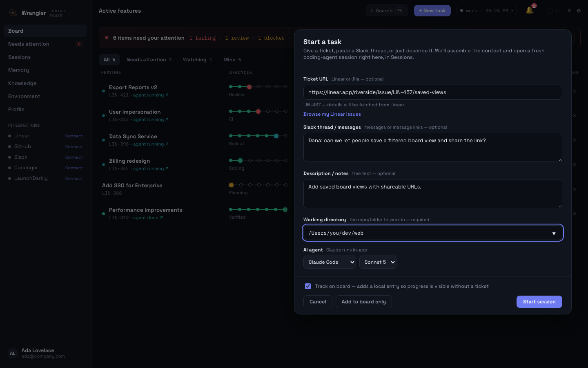The width and height of the screenshot is (588, 368).
Task: Click the red Review stage dot for Export Reports v2
Action: [x=249, y=87]
